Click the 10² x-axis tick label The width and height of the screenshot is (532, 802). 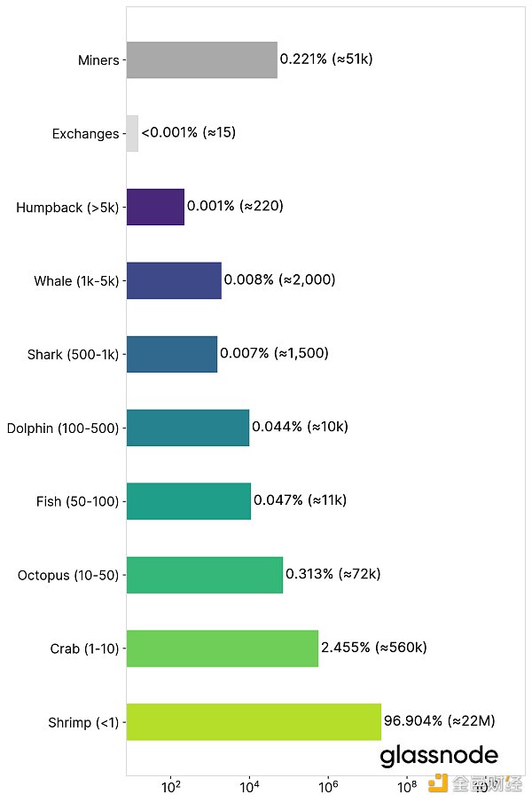tap(171, 786)
